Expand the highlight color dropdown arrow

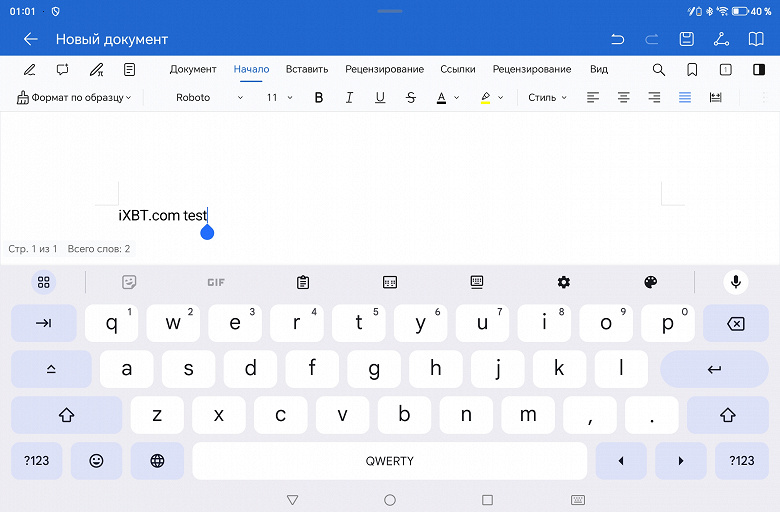click(x=500, y=98)
